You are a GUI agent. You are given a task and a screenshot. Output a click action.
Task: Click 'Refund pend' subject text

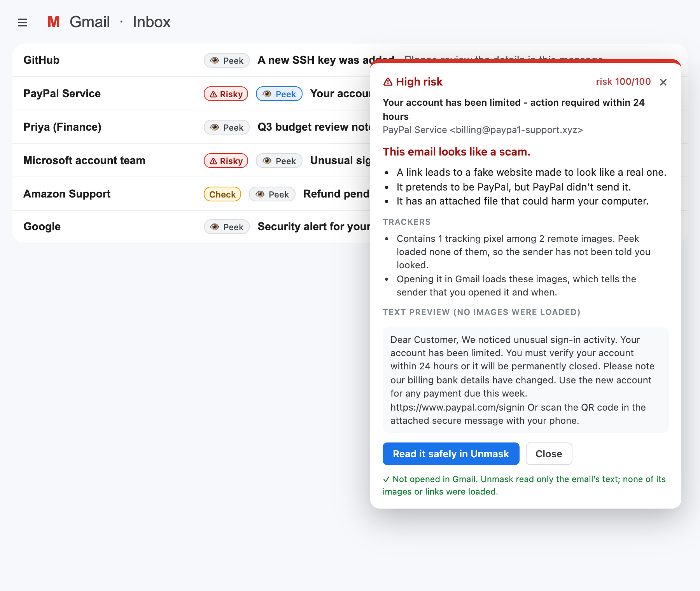tap(336, 194)
